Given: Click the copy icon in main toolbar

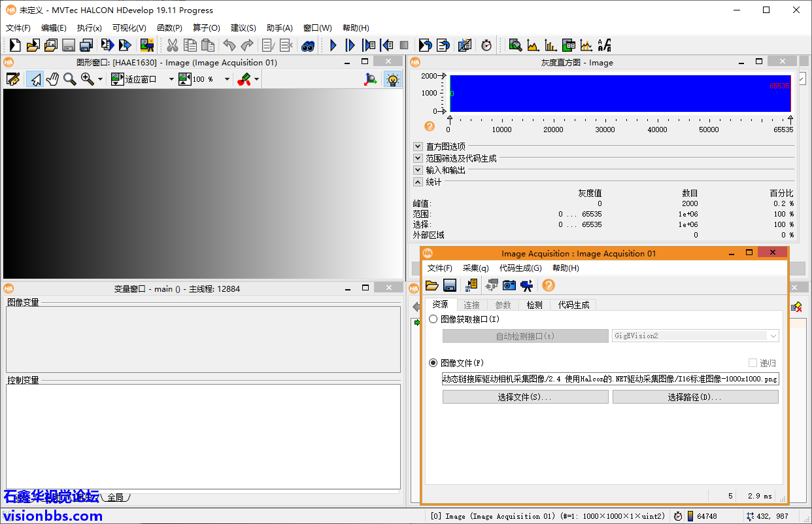Looking at the screenshot, I should 190,45.
